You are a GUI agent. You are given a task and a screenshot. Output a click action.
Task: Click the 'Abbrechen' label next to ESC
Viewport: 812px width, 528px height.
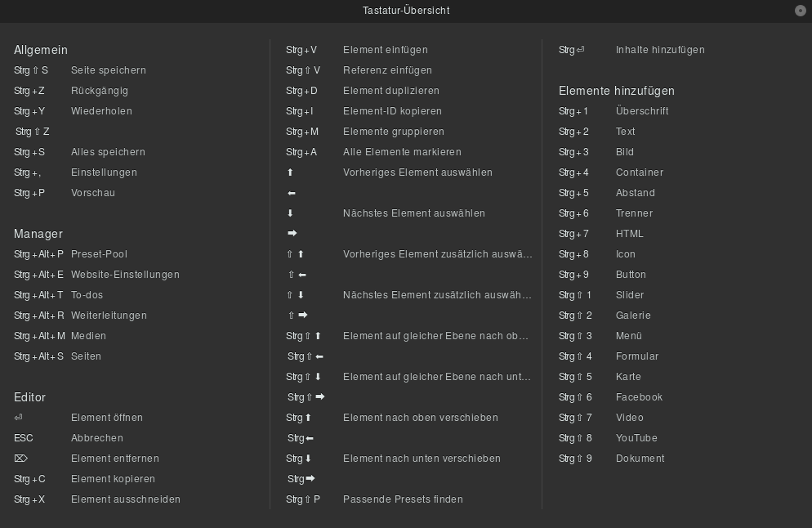(x=97, y=438)
